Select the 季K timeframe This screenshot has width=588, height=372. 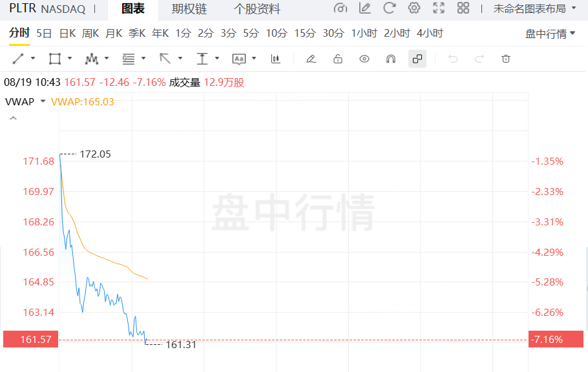(x=137, y=34)
